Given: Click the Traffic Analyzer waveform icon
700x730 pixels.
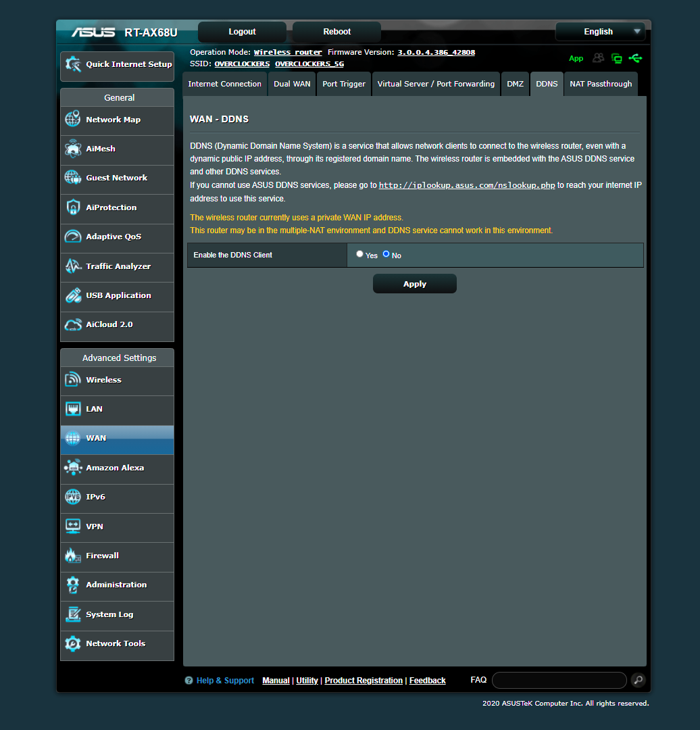Looking at the screenshot, I should point(73,266).
